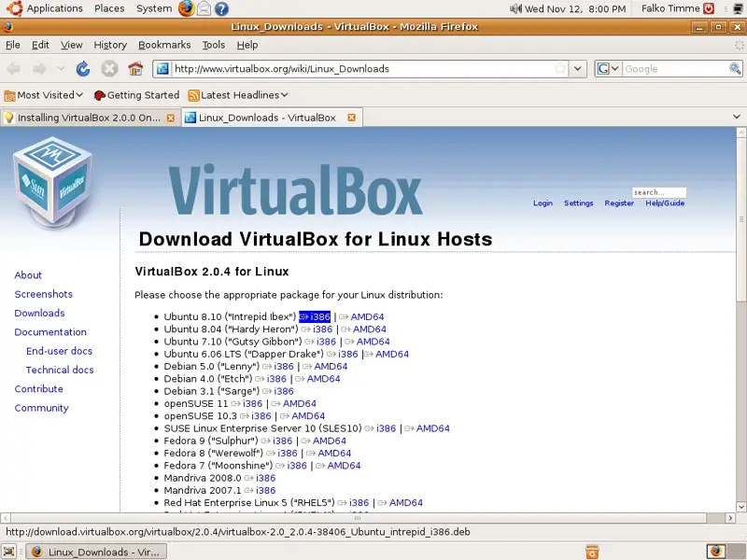Click the openSUSE 11 i386 link
The height and width of the screenshot is (560, 747).
pos(252,403)
